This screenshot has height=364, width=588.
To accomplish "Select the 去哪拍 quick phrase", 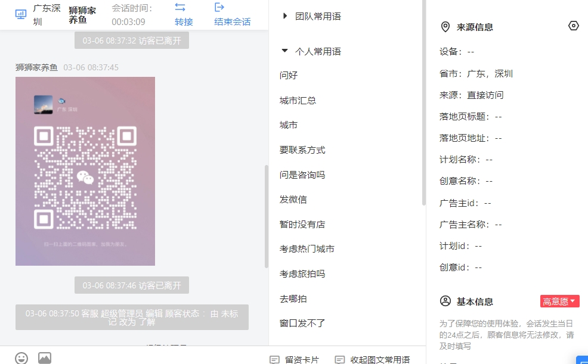I will tap(293, 299).
